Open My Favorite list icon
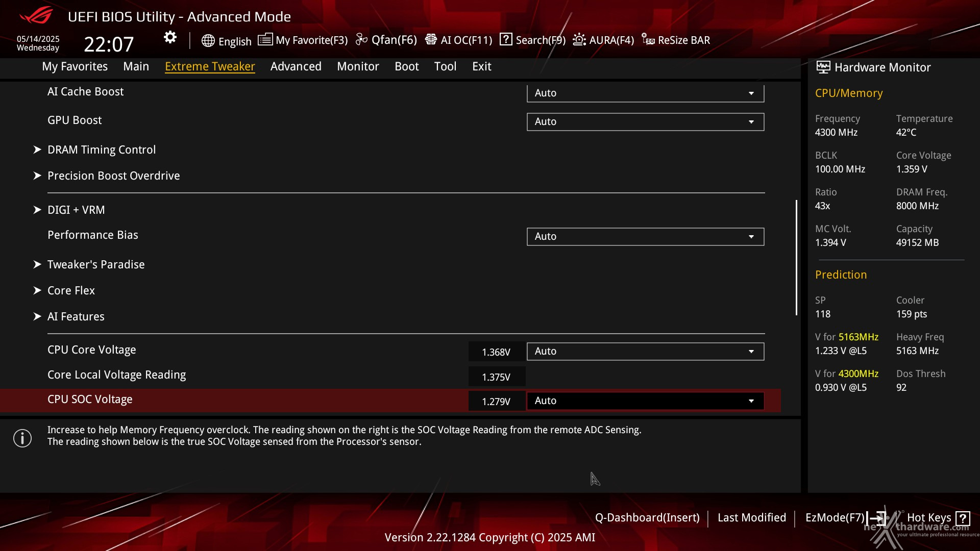The width and height of the screenshot is (980, 551). pos(265,40)
